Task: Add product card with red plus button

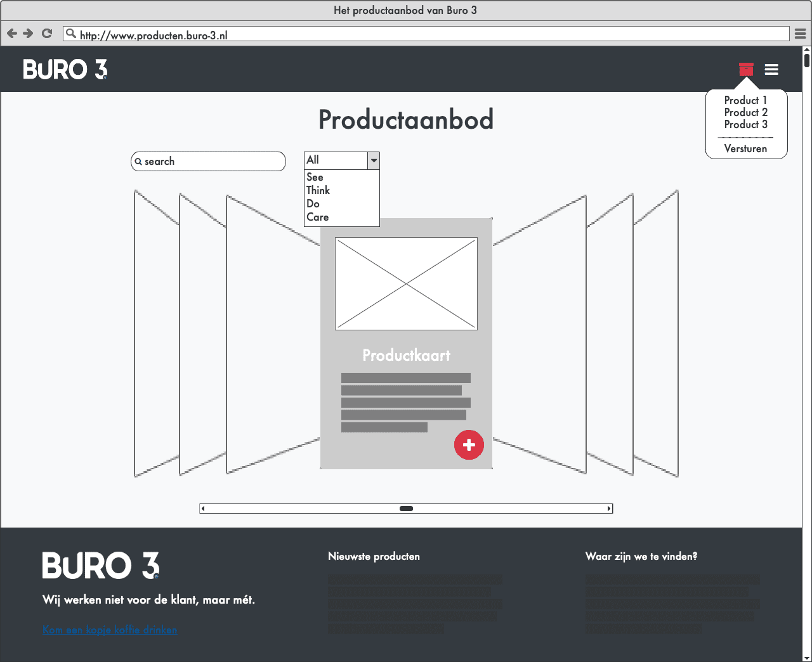Action: point(469,445)
